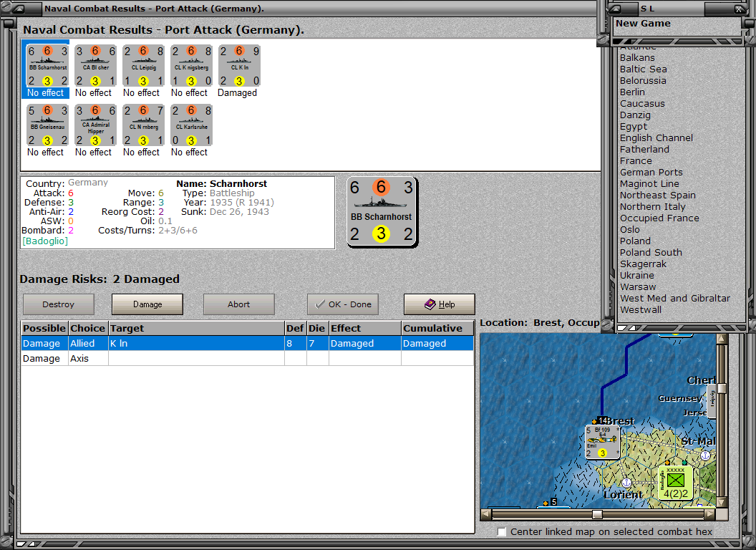Click the Lorient port anchor icon
This screenshot has width=756, height=550.
pyautogui.click(x=626, y=482)
